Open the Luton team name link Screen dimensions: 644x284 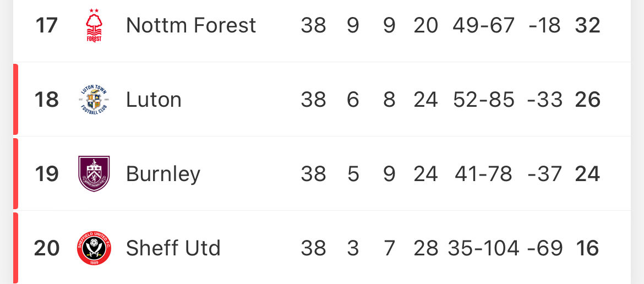[x=154, y=100]
